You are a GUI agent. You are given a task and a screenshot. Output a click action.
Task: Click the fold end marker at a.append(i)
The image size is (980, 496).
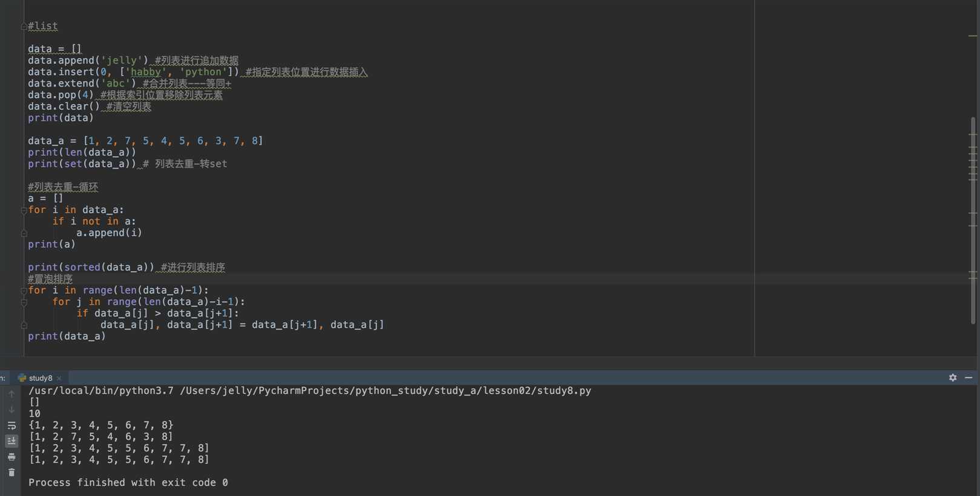pos(24,233)
